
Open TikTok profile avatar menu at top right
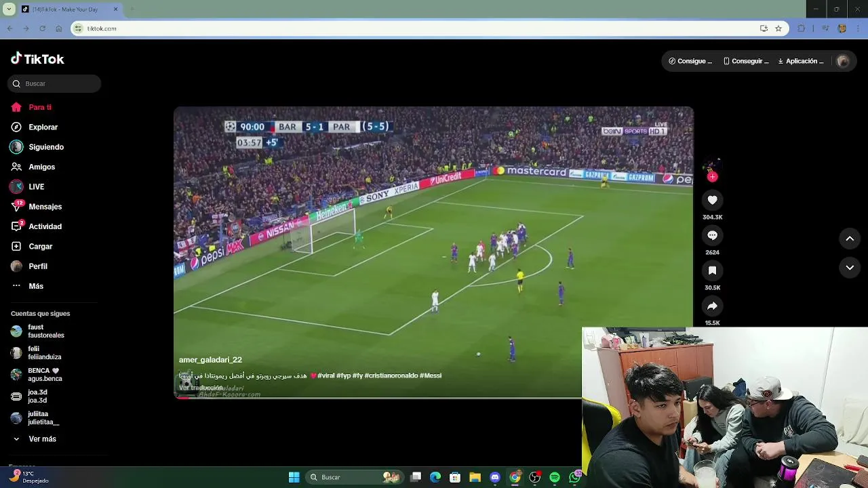[843, 61]
